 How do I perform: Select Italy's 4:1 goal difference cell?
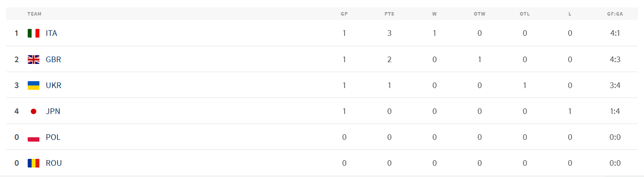pos(615,33)
